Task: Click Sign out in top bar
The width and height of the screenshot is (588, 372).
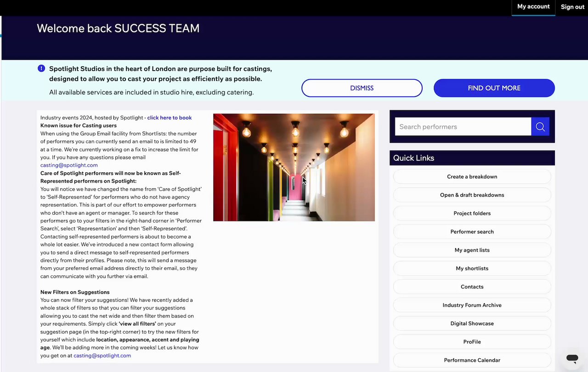Action: click(x=572, y=7)
